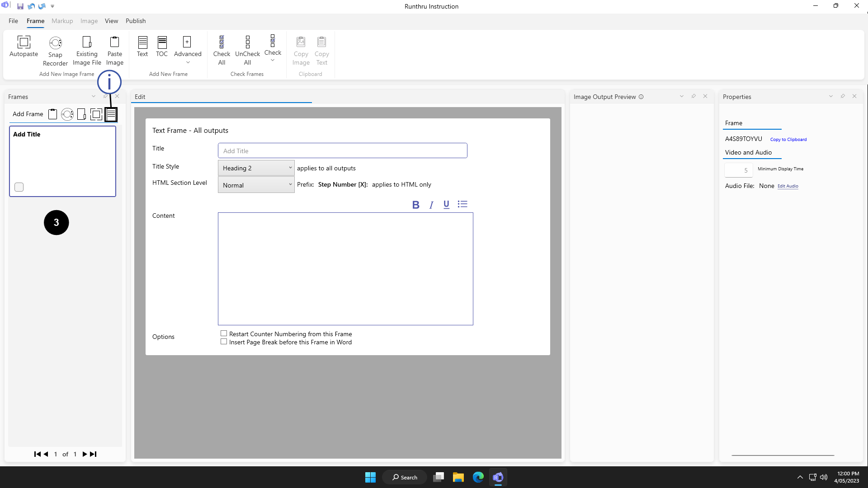Click the Copy to Clipboard link
This screenshot has width=868, height=488.
[x=788, y=140]
